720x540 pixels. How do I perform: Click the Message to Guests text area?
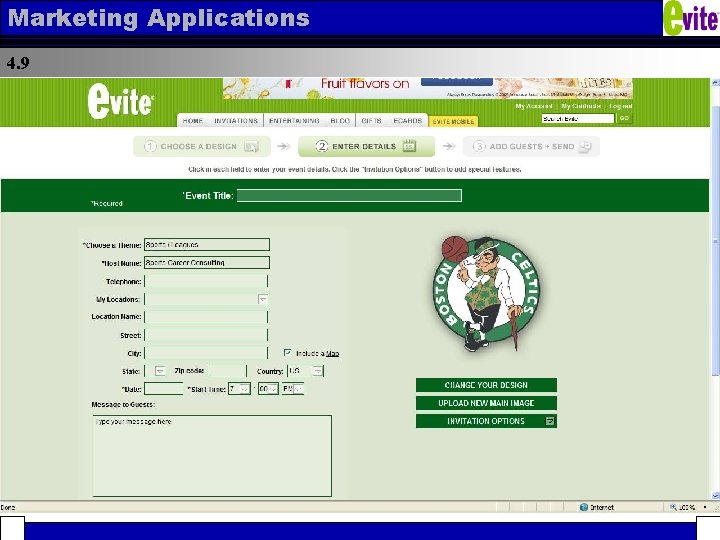[x=212, y=456]
